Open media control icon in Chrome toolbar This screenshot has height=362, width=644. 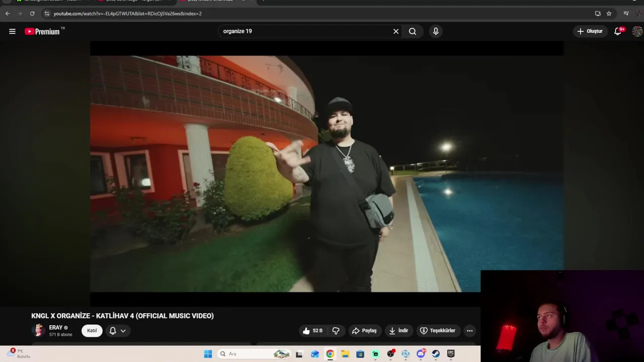pos(626,14)
